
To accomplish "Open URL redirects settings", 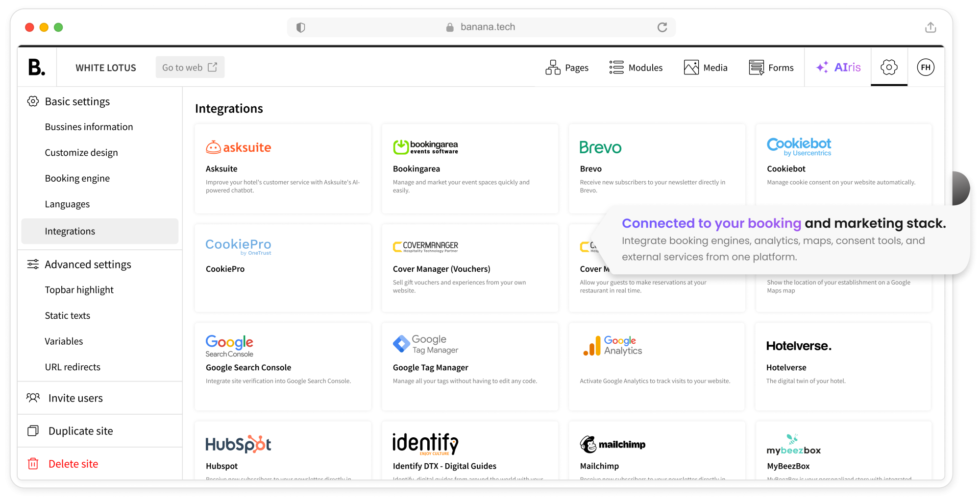I will coord(73,367).
